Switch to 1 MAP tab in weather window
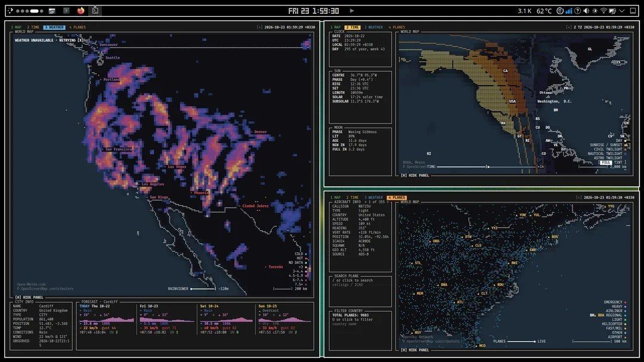644x362 pixels. point(16,27)
